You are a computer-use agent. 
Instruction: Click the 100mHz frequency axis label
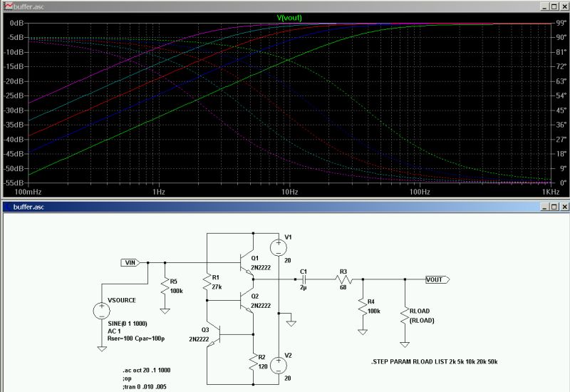coord(28,192)
